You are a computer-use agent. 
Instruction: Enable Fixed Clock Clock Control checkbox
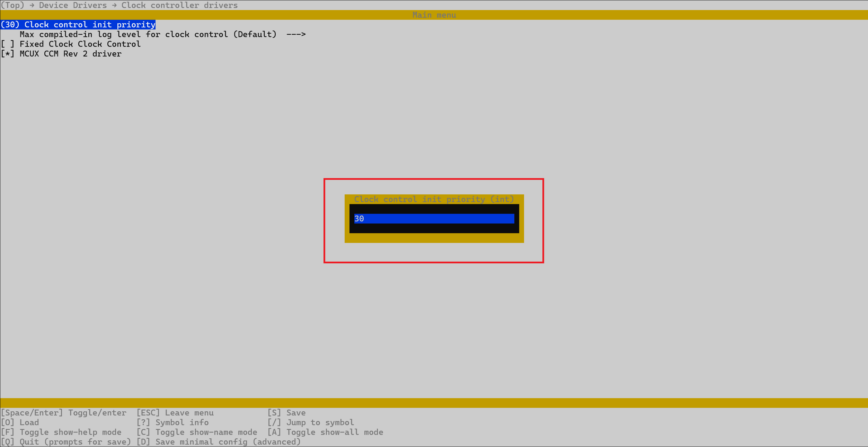tap(8, 44)
